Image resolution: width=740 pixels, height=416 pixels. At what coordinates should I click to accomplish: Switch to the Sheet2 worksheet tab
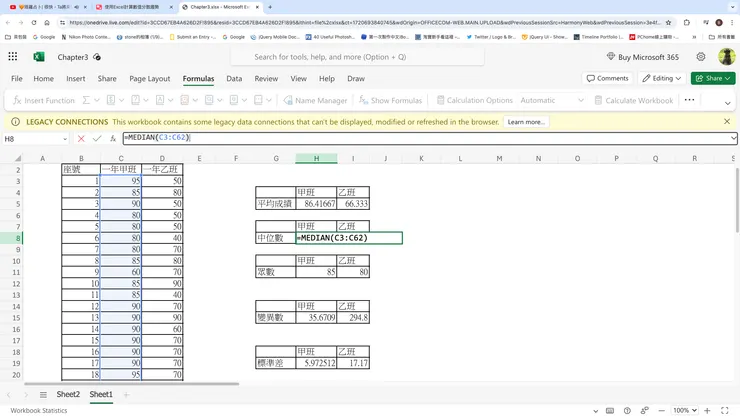click(x=68, y=394)
